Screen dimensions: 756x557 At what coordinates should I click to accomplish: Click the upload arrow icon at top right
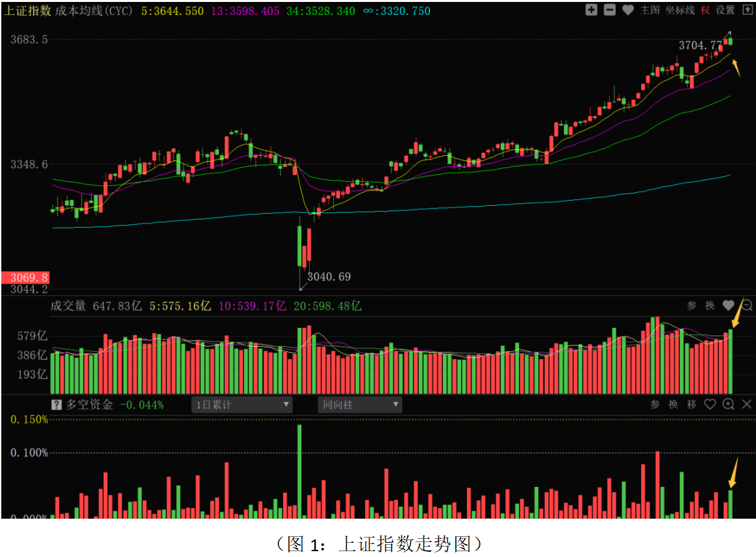748,10
